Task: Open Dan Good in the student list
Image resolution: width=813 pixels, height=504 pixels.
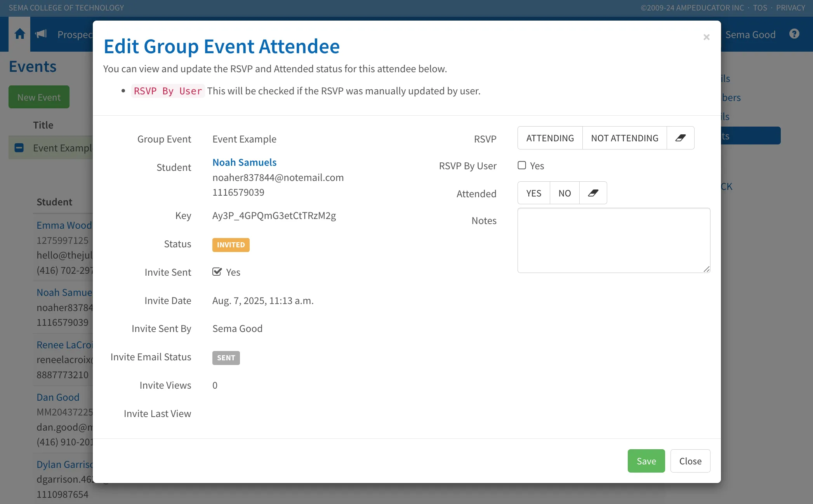Action: point(58,397)
